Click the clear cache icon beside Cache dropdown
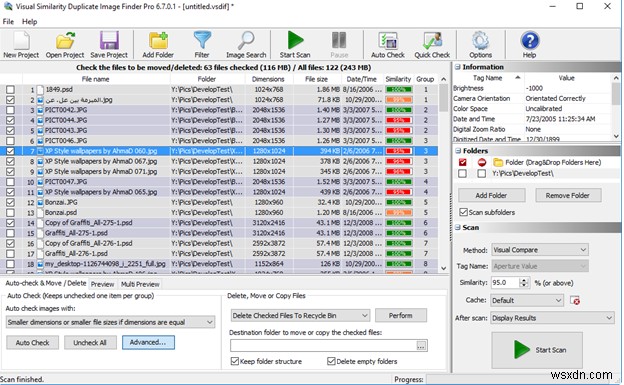Image resolution: width=624 pixels, height=385 pixels. (x=575, y=300)
